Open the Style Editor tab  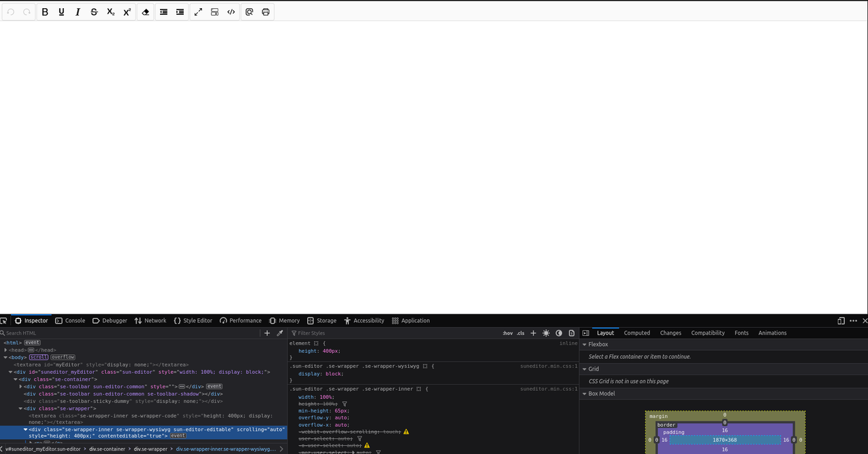tap(193, 320)
